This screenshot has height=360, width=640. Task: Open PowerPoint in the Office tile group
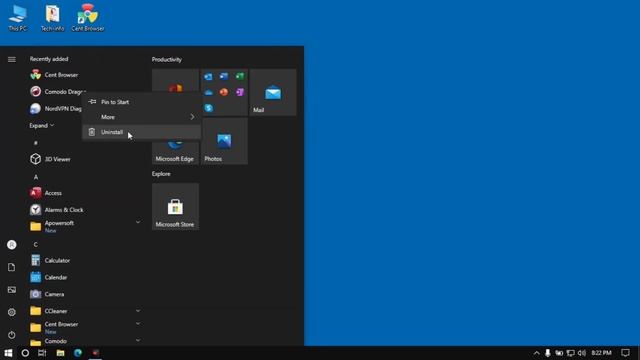(x=224, y=92)
